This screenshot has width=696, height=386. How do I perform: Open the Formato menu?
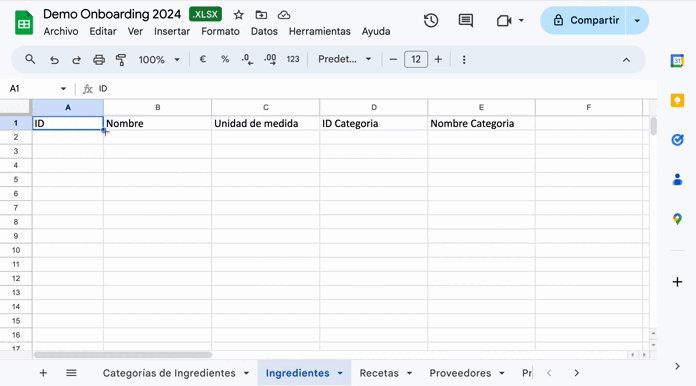[220, 32]
